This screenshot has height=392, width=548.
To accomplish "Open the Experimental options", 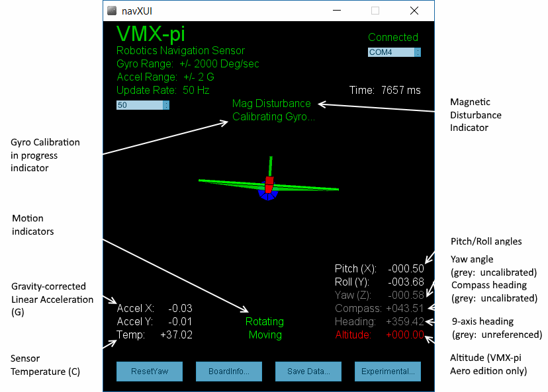I will pyautogui.click(x=387, y=372).
